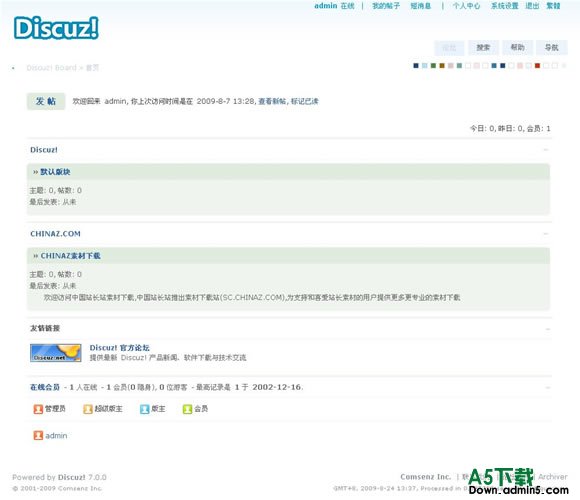Click the CHINAZ素材下载 forum description text
The width and height of the screenshot is (580, 500).
click(x=252, y=298)
